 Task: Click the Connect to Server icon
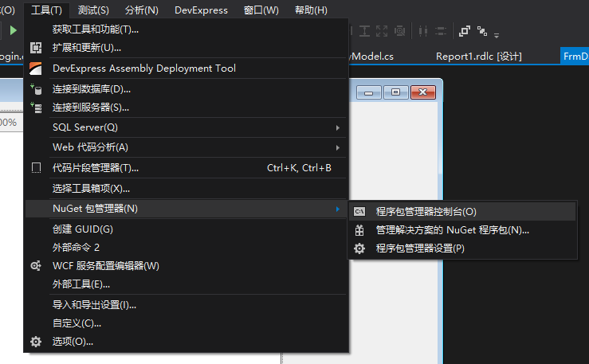click(x=36, y=108)
